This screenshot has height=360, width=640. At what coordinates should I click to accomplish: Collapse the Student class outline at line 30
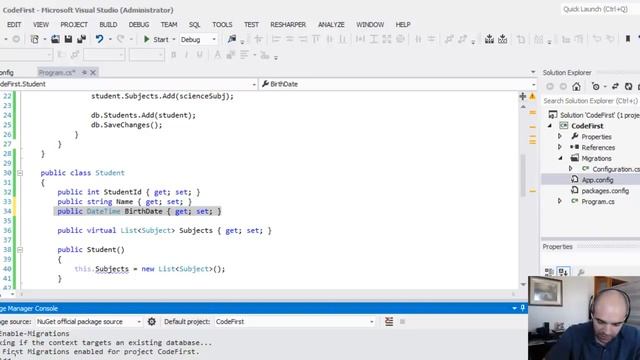pyautogui.click(x=20, y=173)
